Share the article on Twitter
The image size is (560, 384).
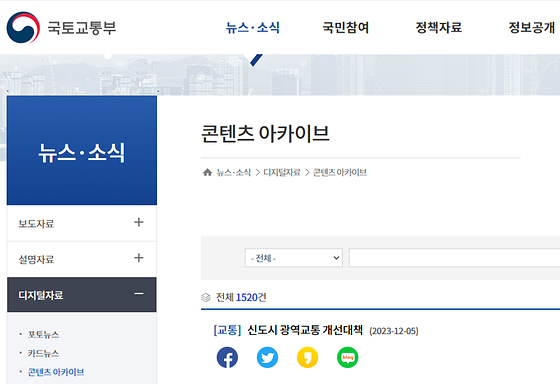click(x=267, y=357)
